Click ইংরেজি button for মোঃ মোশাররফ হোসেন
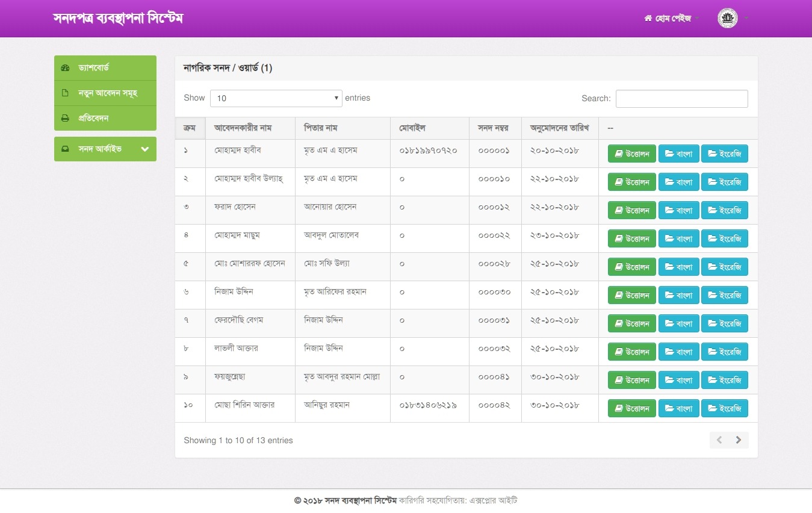 pyautogui.click(x=725, y=267)
